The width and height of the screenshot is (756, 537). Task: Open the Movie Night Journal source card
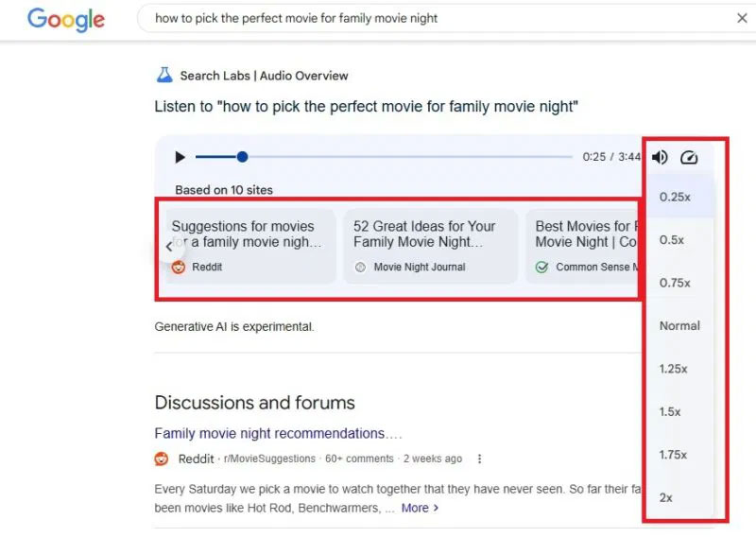431,246
